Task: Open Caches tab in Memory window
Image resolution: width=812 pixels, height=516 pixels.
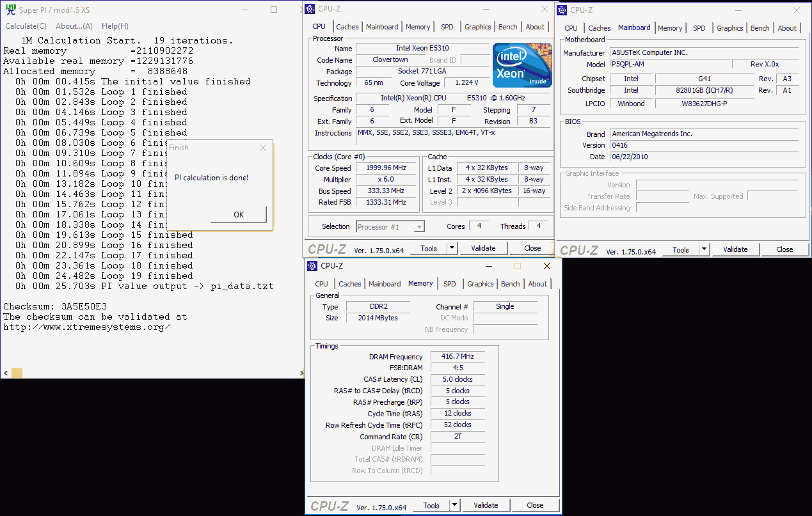Action: pos(350,284)
